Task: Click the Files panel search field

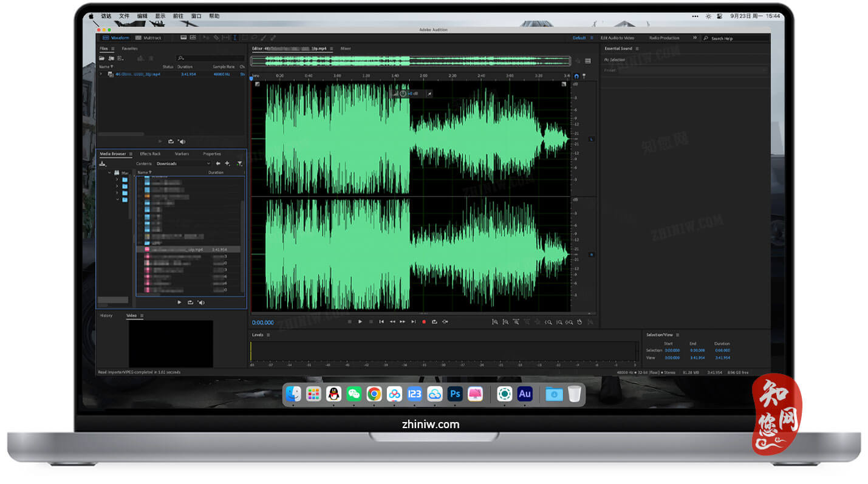Action: pos(211,58)
